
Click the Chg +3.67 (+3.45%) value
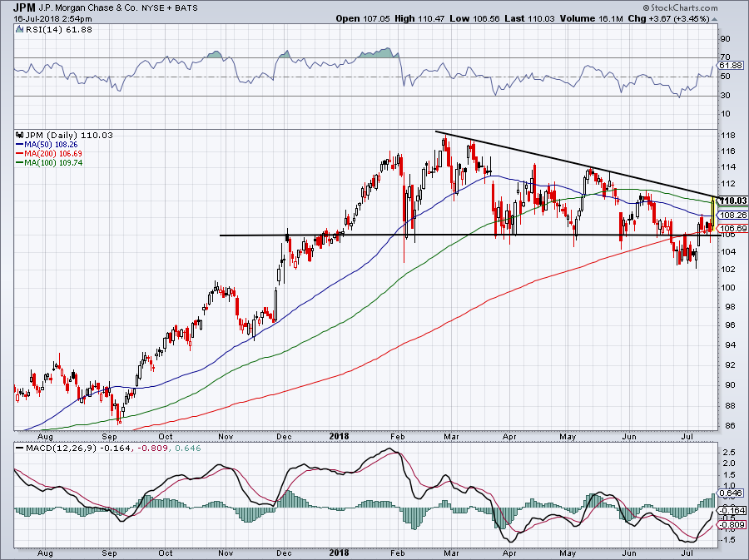point(668,18)
